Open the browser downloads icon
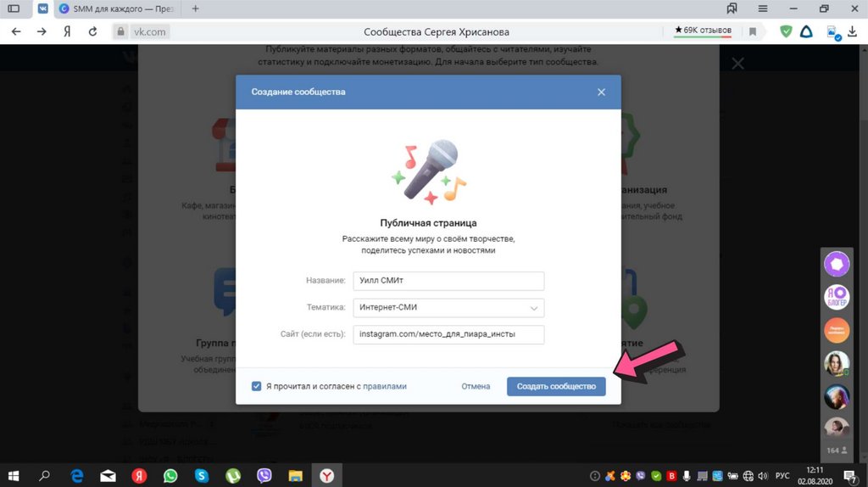868x487 pixels. [x=852, y=31]
